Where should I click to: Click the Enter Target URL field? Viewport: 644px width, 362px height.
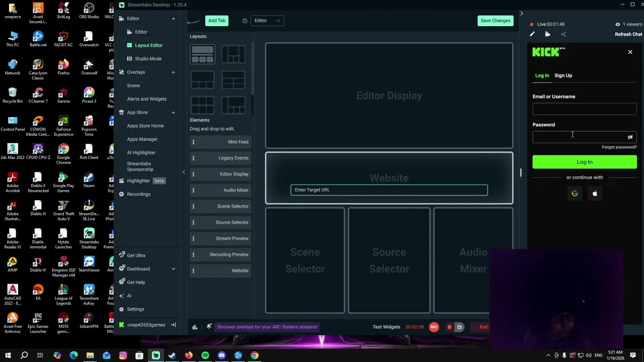pos(389,190)
